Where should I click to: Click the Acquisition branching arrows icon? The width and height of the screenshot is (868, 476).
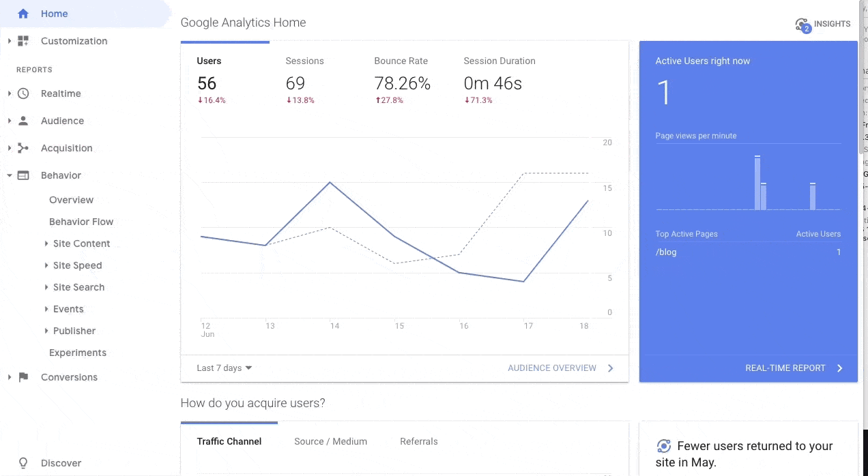[x=23, y=148]
